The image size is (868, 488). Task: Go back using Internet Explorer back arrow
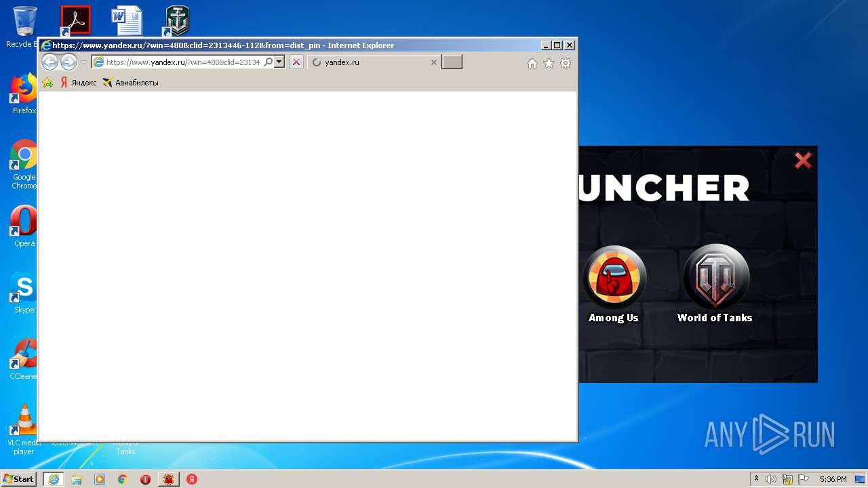(50, 62)
